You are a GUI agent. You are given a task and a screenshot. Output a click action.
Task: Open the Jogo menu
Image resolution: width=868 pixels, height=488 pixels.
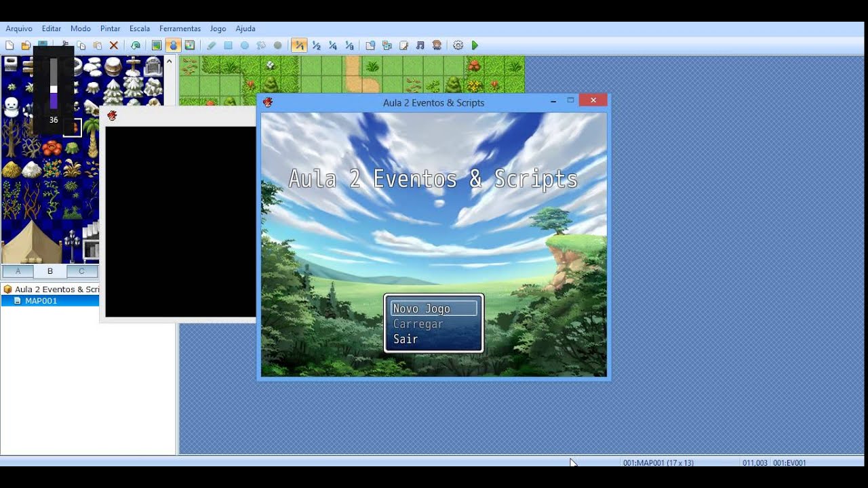tap(218, 28)
